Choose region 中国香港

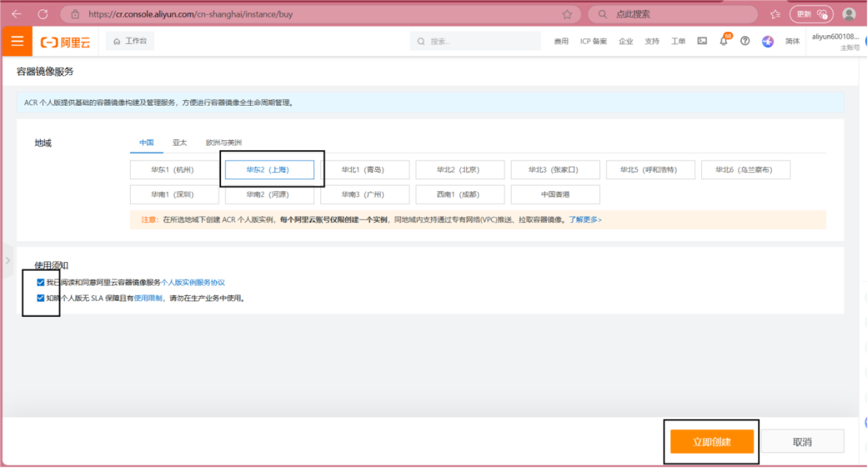[555, 195]
